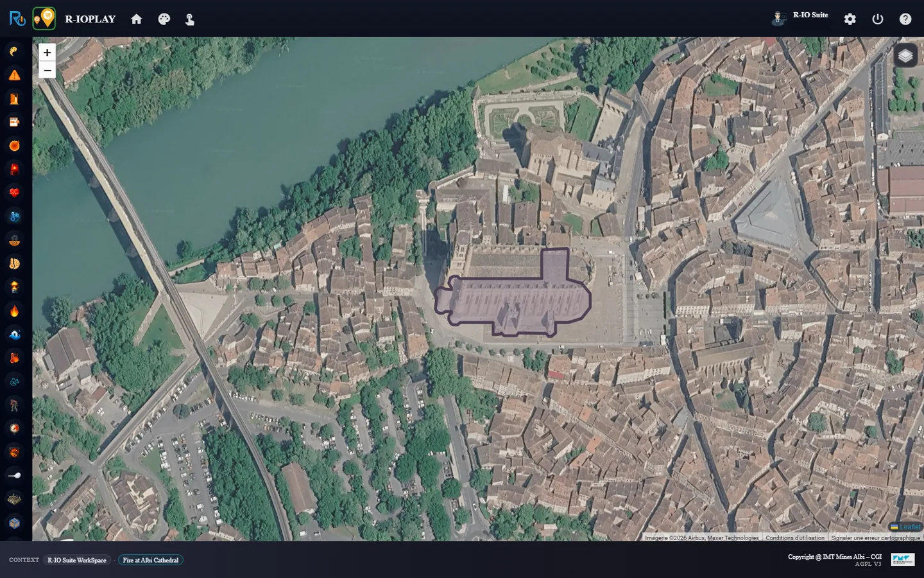The height and width of the screenshot is (578, 924).
Task: Select the flooded house sidebar icon
Action: tap(14, 335)
